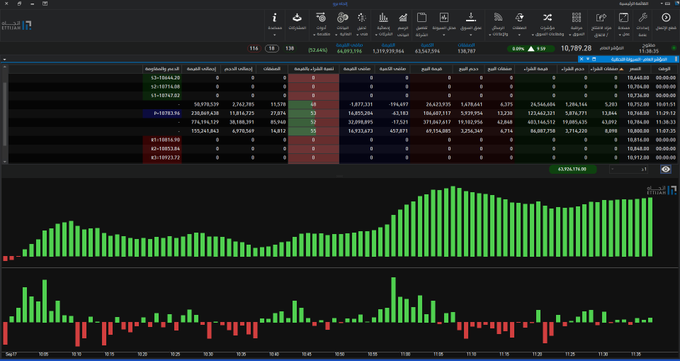Open the technical analysis icon
Image resolution: width=680 pixels, height=361 pixels.
pos(362,17)
